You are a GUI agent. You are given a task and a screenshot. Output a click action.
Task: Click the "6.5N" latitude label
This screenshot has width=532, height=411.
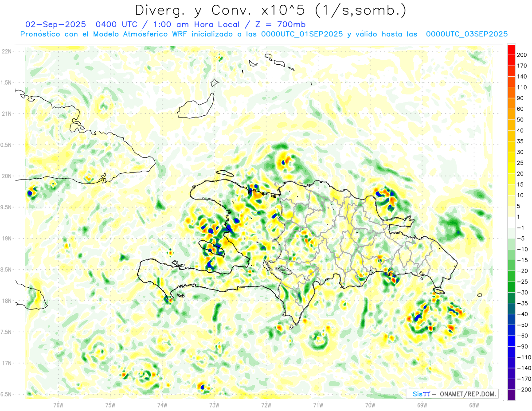(x=7, y=394)
